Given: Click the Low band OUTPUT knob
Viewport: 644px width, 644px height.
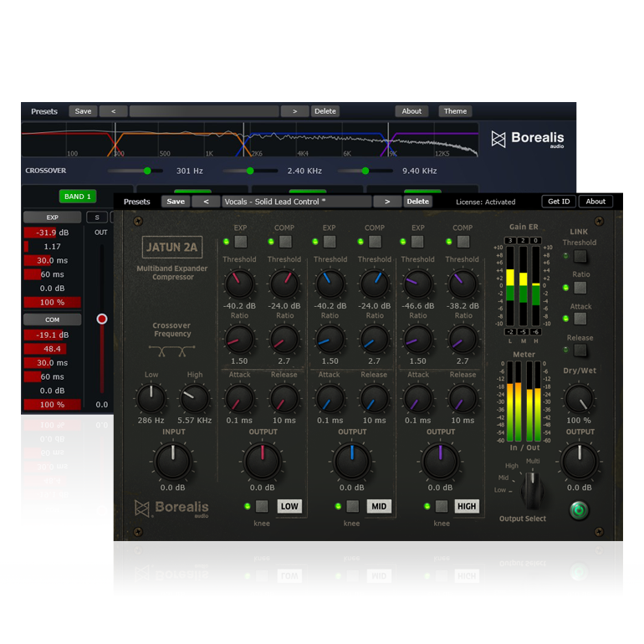Looking at the screenshot, I should pos(263,461).
